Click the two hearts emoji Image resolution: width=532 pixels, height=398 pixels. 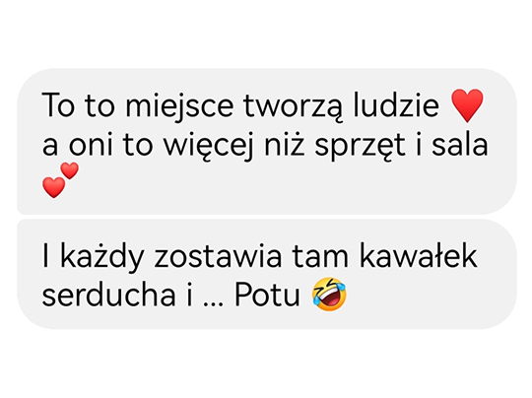[61, 180]
